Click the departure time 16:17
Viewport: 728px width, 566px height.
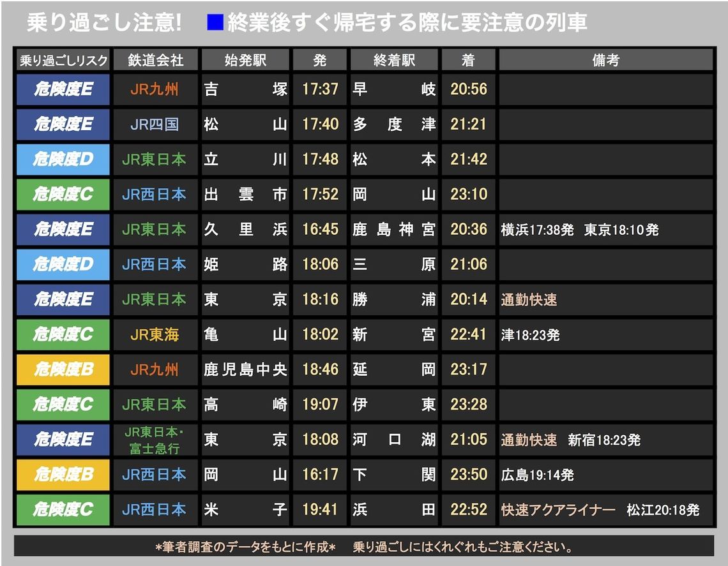(320, 475)
